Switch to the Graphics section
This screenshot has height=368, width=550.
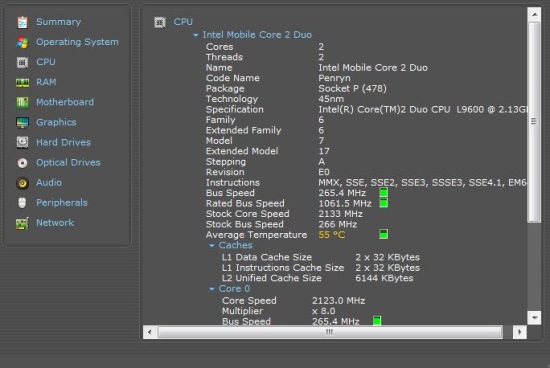(56, 122)
